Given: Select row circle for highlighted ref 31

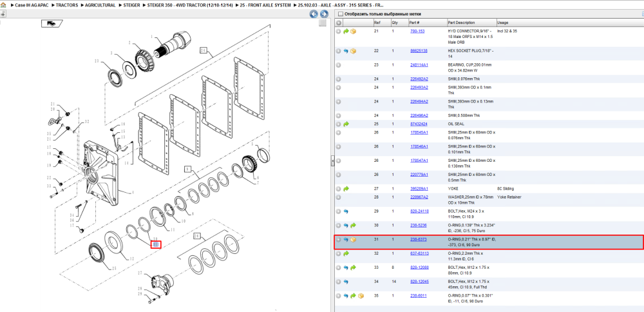Looking at the screenshot, I should coord(339,240).
